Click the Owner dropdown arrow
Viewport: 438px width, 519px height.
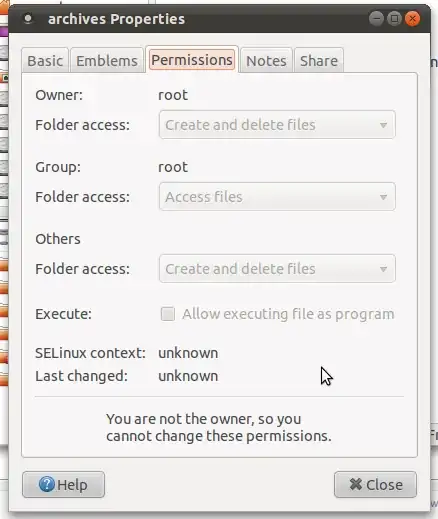click(383, 125)
